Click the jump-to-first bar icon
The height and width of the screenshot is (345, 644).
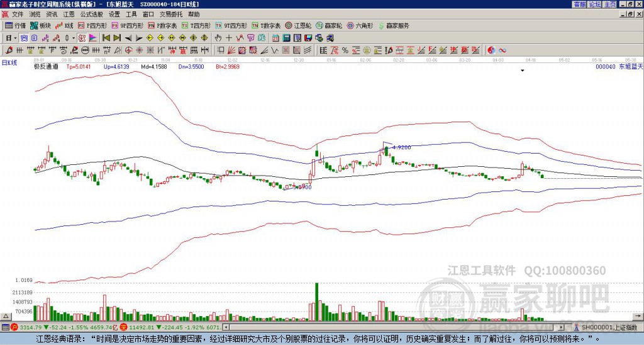coord(106,38)
